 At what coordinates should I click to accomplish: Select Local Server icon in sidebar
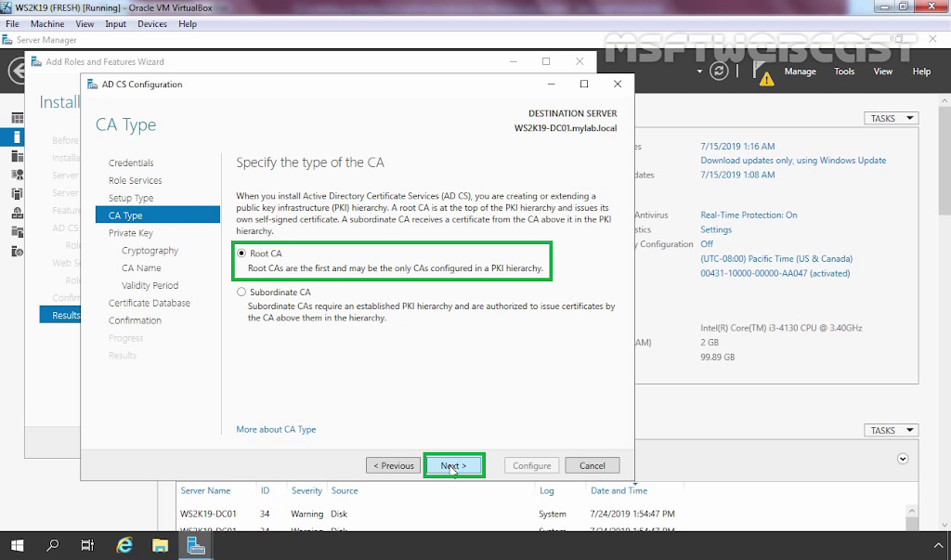pos(17,137)
